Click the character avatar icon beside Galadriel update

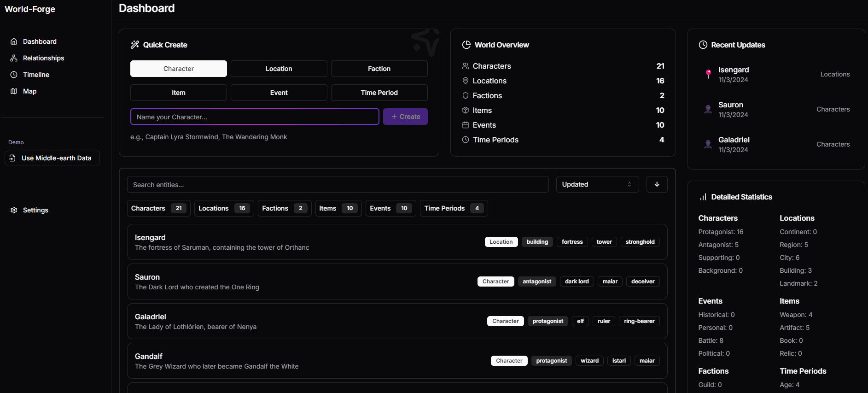(x=708, y=144)
